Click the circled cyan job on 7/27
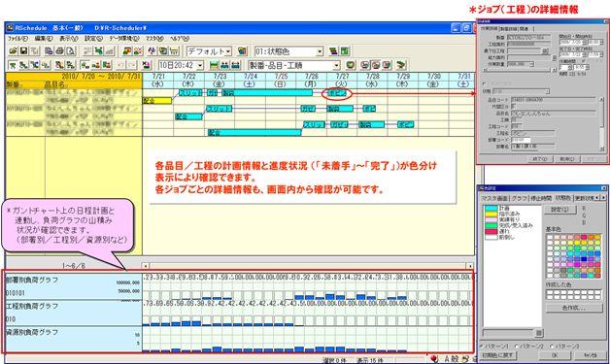The image size is (610, 364). [337, 93]
